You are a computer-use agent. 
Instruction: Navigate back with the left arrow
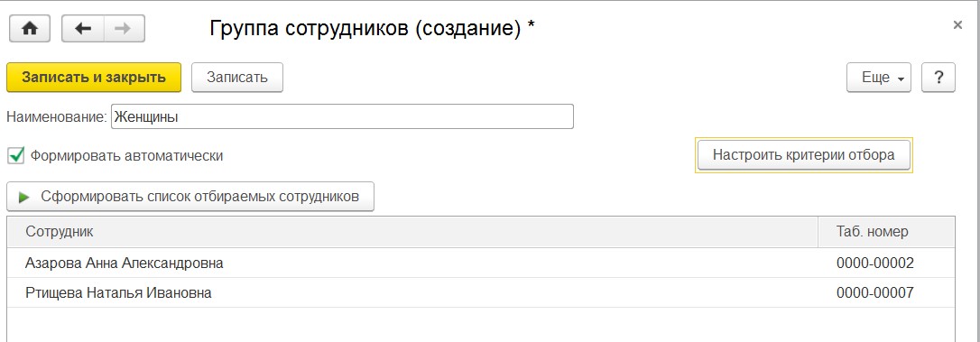[x=82, y=29]
